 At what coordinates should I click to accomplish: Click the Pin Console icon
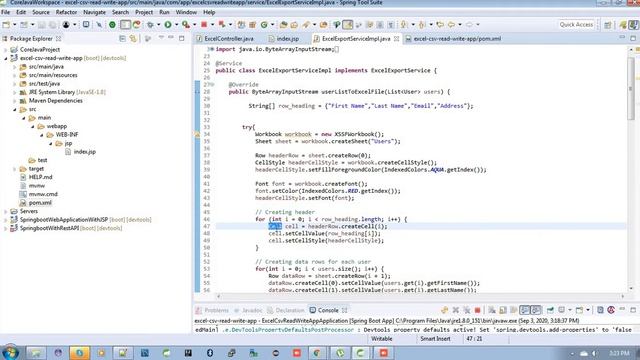click(x=550, y=310)
